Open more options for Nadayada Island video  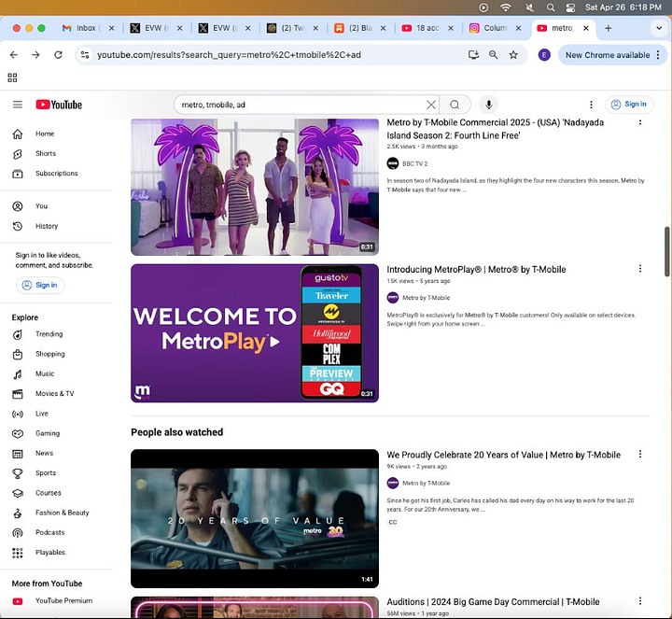640,122
